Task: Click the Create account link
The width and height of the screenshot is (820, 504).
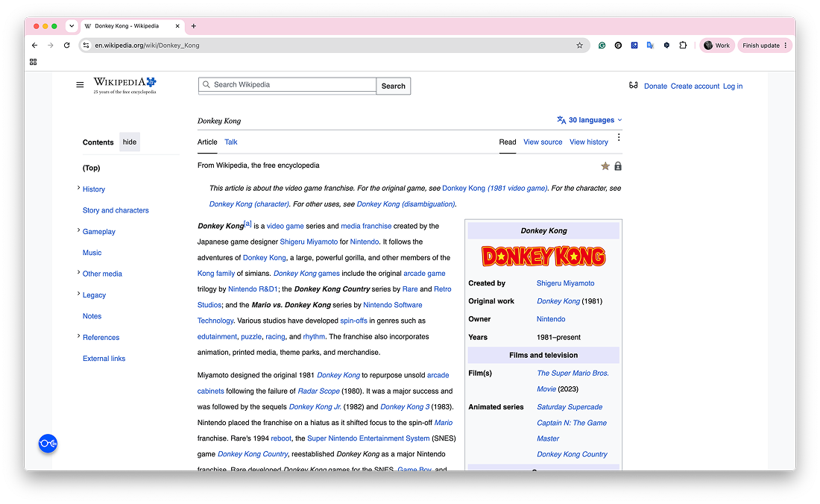Action: coord(695,86)
